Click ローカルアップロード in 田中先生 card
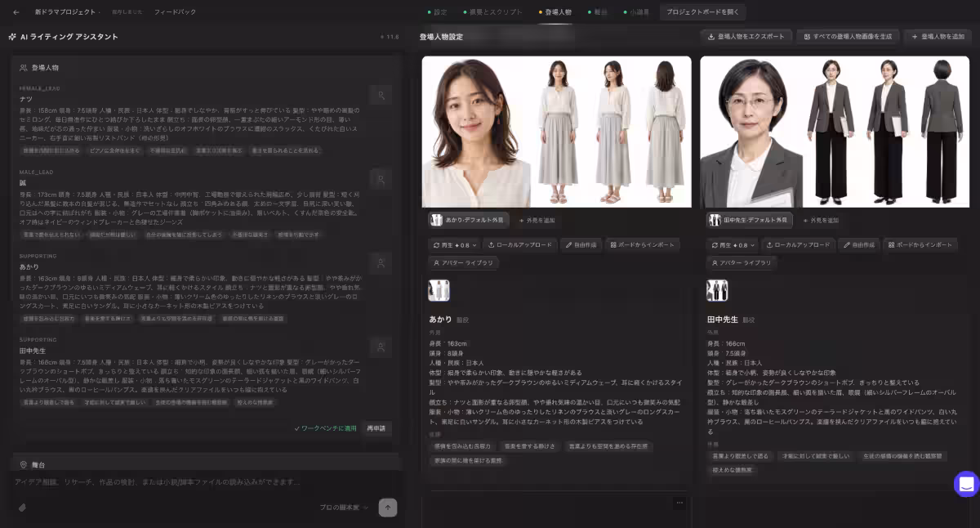Viewport: 980px width, 528px height. (799, 244)
